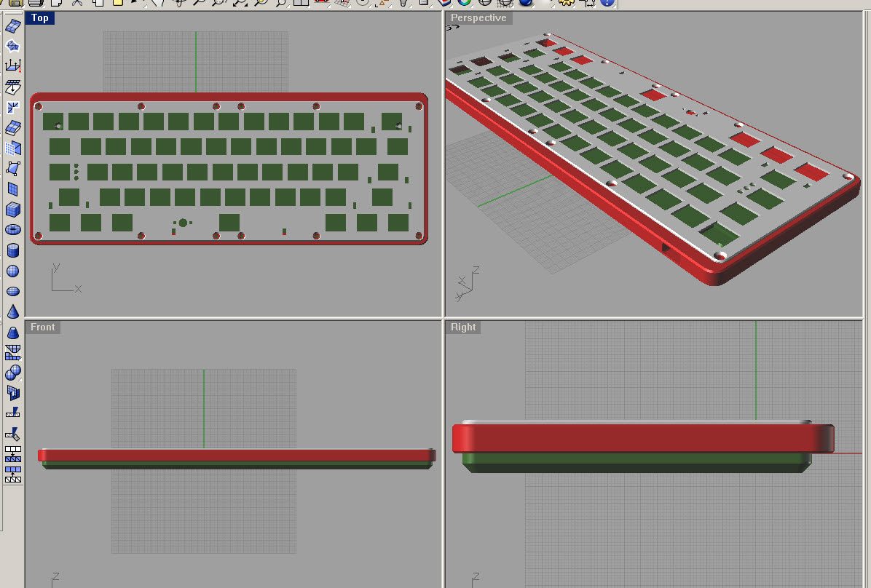Activate the Front viewport title
The image size is (871, 588).
tap(43, 327)
